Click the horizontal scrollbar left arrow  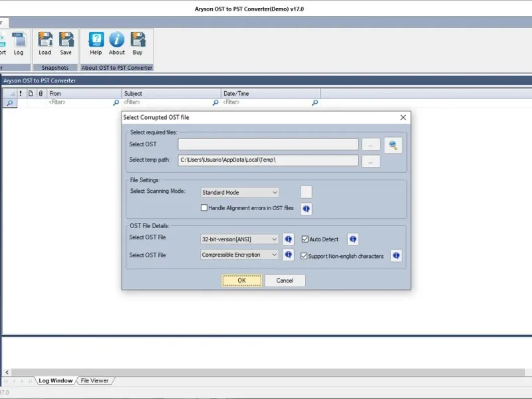click(x=7, y=372)
